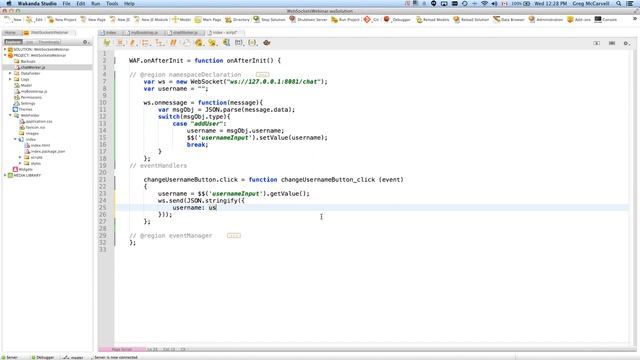This screenshot has width=640, height=360.
Task: Open the File menu
Action: pyautogui.click(x=66, y=4)
